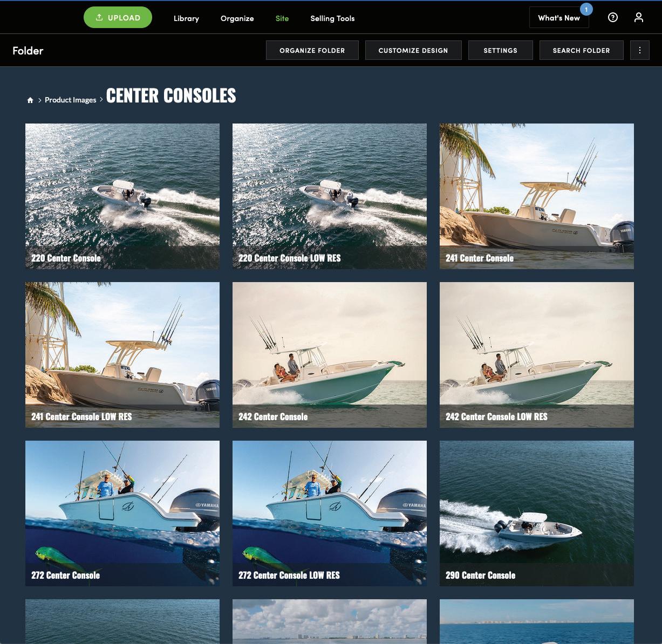Open the 272 Center Console LOW RES thumbnail

tap(330, 513)
